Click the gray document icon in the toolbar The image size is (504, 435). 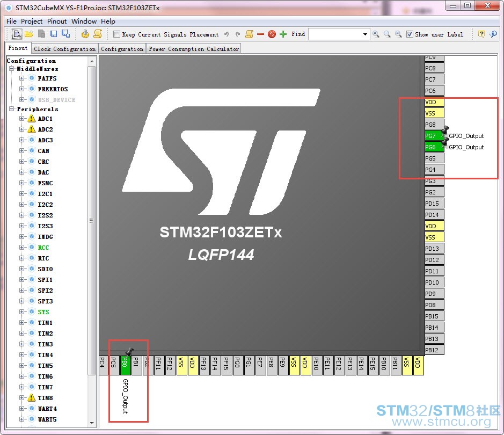(41, 34)
